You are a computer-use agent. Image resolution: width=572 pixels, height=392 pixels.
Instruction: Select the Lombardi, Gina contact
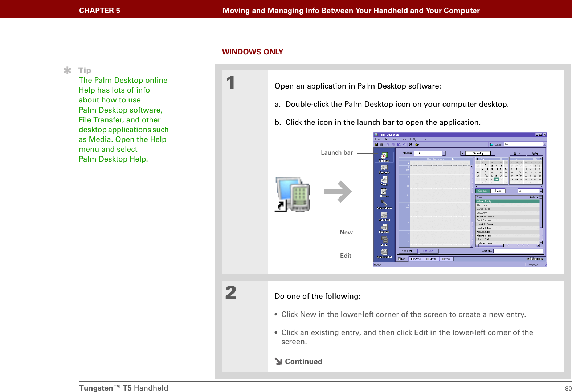(x=507, y=228)
